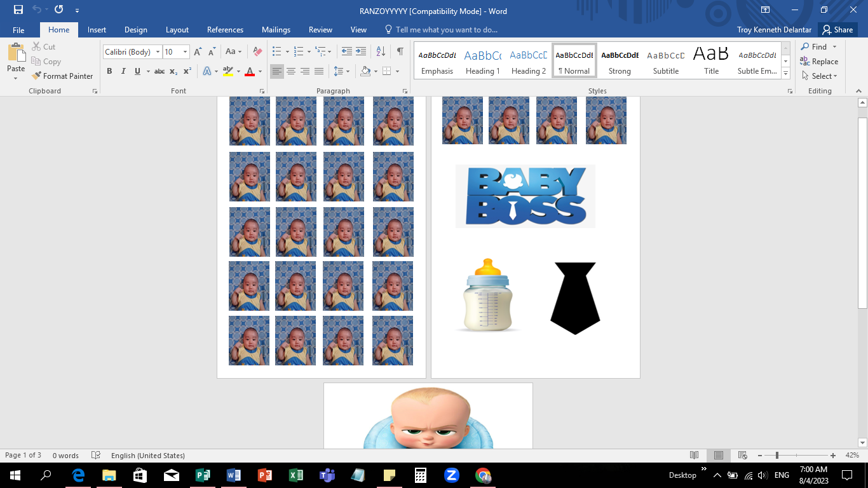Select the Baby Boss logo image
Viewport: 868px width, 488px height.
click(x=525, y=196)
